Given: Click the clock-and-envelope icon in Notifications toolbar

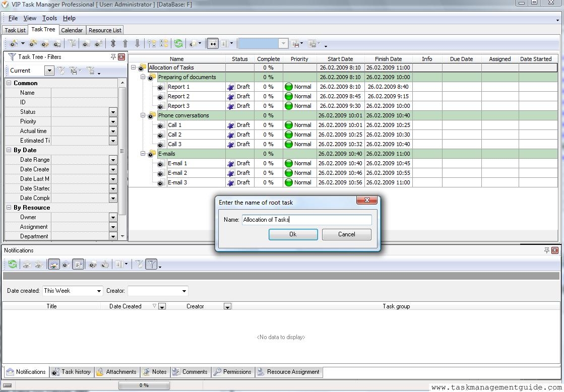Looking at the screenshot, I should click(66, 265).
